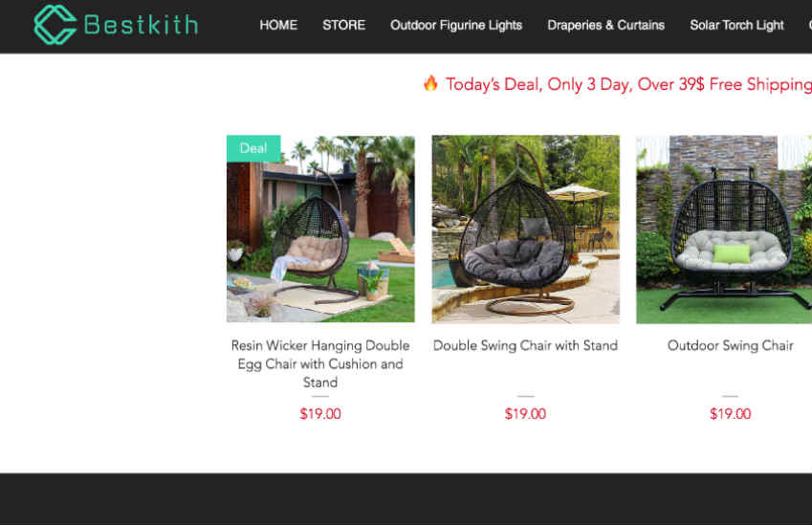Open the Resin Wicker egg chair image

(x=320, y=229)
